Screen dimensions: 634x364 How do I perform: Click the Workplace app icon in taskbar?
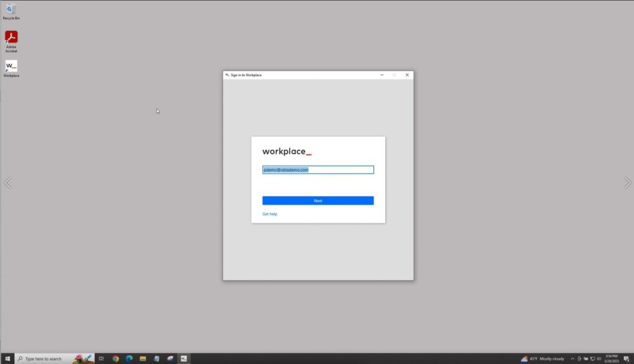[x=183, y=358]
